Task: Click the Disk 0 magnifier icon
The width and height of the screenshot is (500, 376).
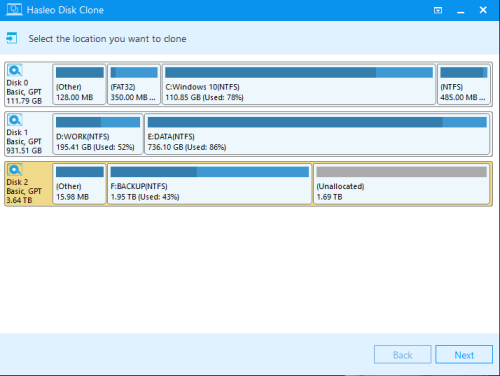Action: coord(15,70)
